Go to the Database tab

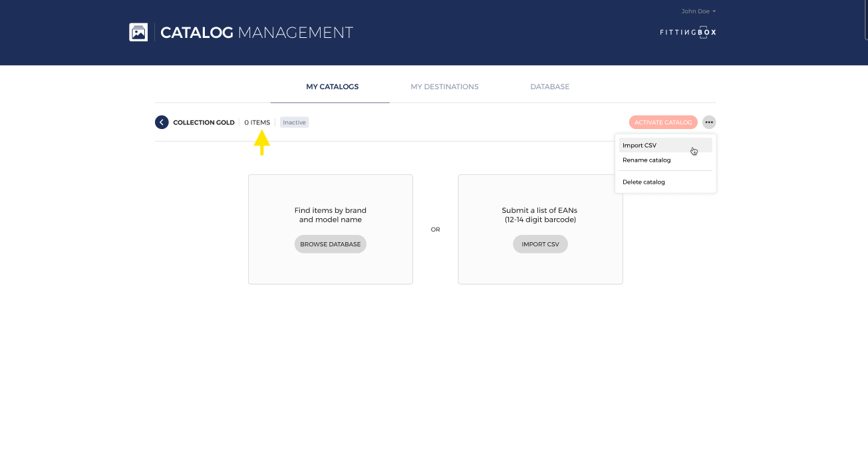tap(549, 86)
